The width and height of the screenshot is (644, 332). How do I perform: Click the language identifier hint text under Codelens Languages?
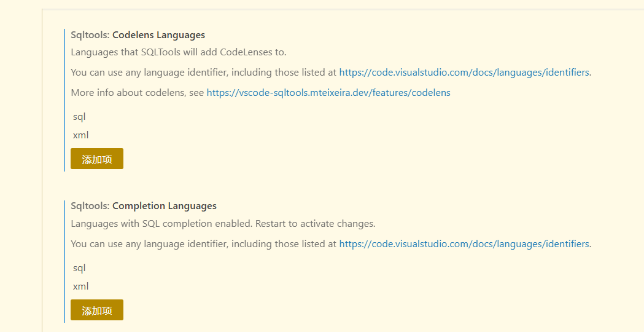pyautogui.click(x=203, y=73)
